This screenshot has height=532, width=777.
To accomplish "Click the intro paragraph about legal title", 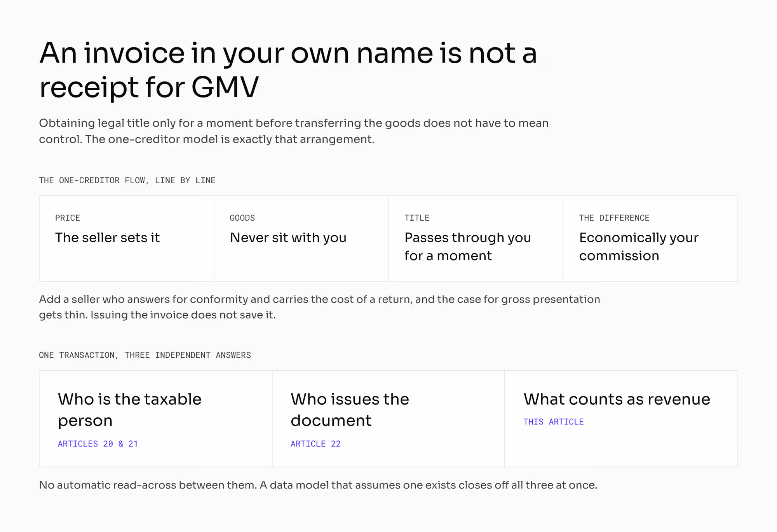I will [294, 131].
